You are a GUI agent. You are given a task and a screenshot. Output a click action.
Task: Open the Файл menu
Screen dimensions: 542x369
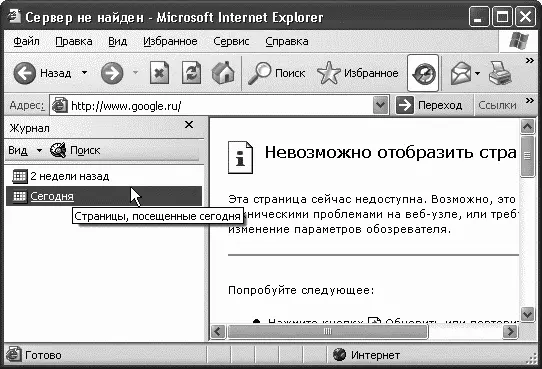point(26,41)
